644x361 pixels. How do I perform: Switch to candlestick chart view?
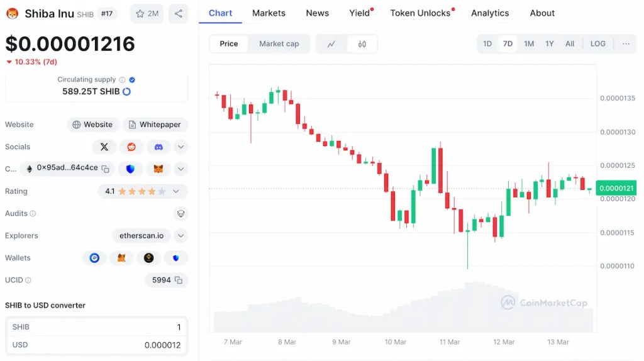[x=362, y=44]
